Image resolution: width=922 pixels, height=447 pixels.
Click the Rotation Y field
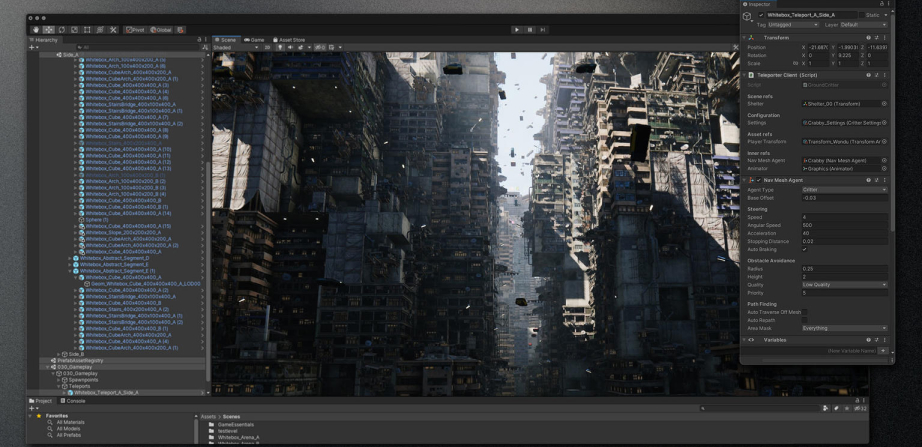[847, 55]
